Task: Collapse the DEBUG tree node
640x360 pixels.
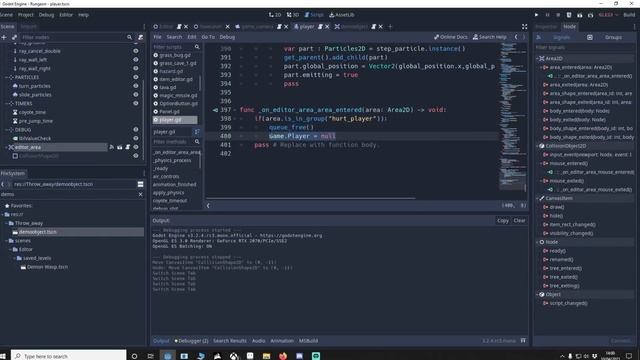Action: click(x=6, y=129)
